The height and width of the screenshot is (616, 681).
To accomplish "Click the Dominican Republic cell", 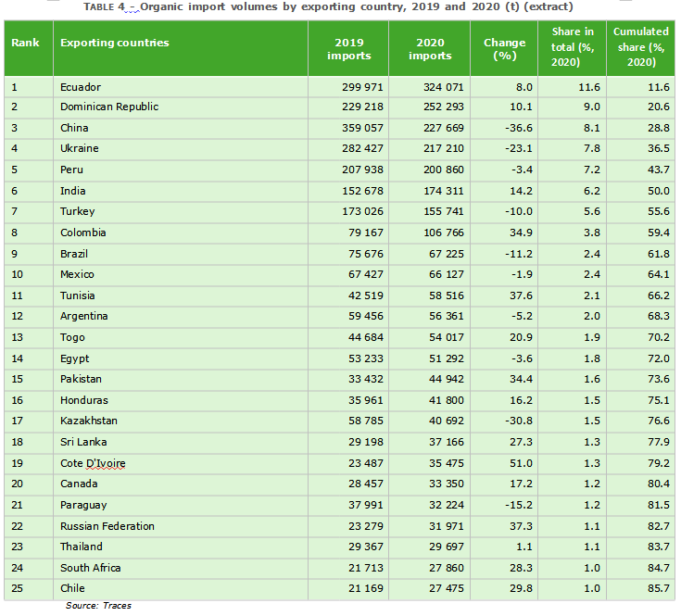I will coord(181,107).
